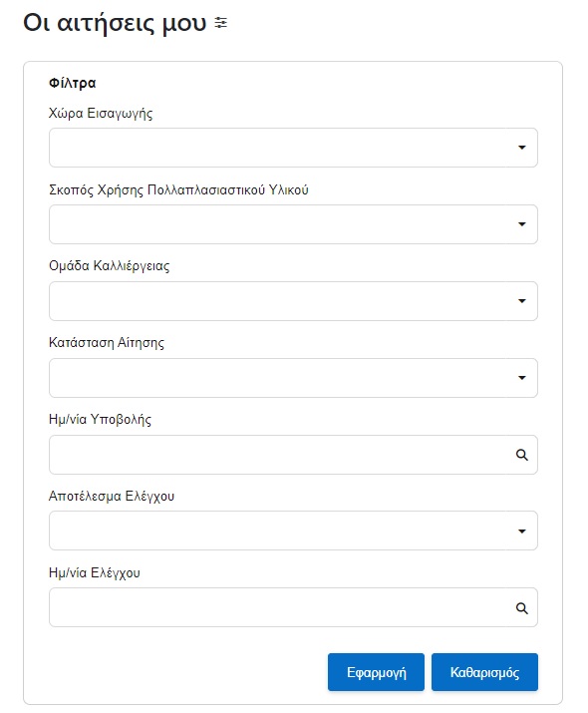
Task: Click inside the Σκοπός Χρήσης select box
Action: point(293,224)
